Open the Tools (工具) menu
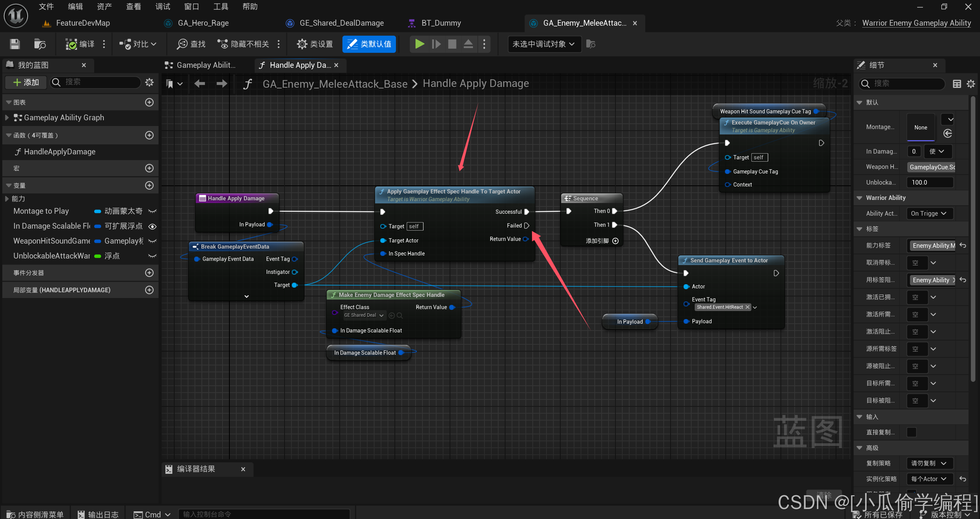This screenshot has height=519, width=980. point(221,7)
